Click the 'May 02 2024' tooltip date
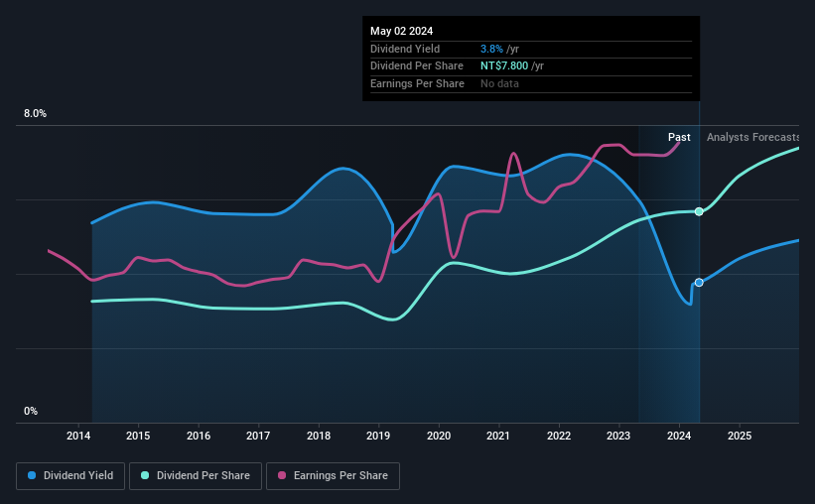 pos(401,31)
